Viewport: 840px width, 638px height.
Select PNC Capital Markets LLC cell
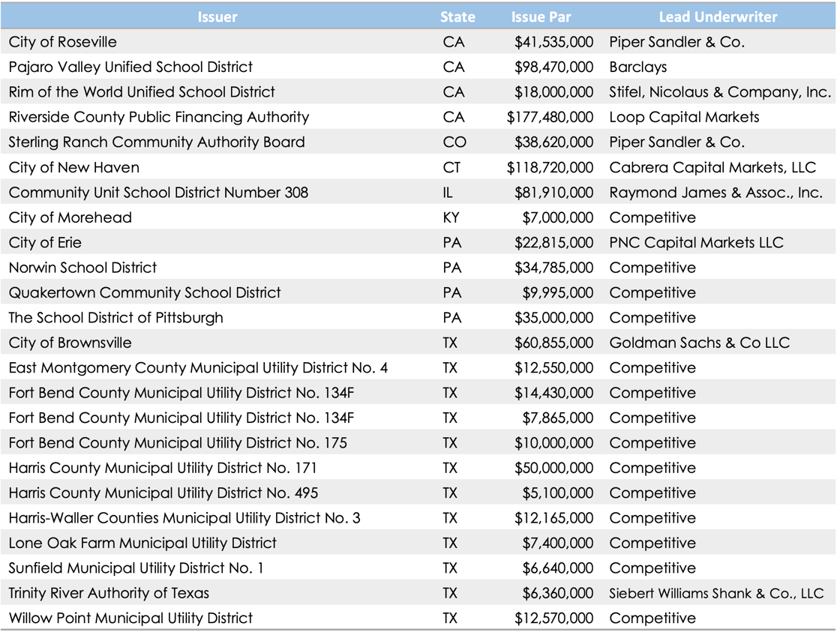(x=696, y=243)
